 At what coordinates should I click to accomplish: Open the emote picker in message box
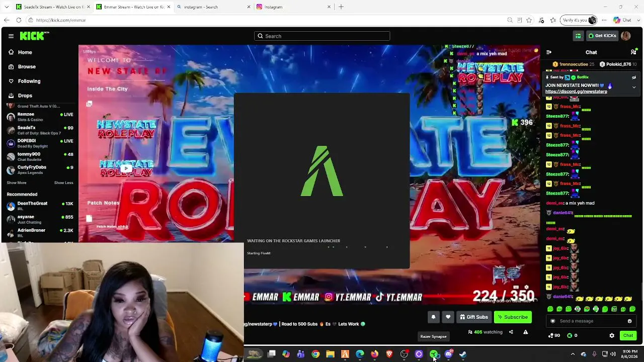tap(629, 321)
